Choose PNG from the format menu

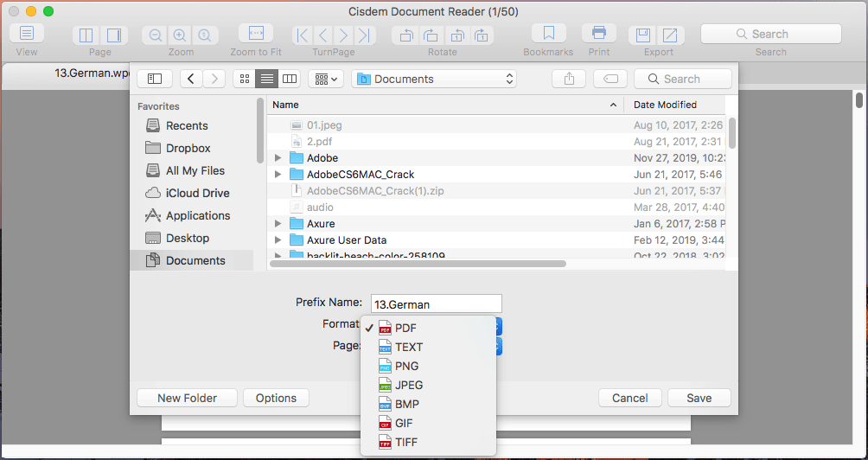point(427,366)
